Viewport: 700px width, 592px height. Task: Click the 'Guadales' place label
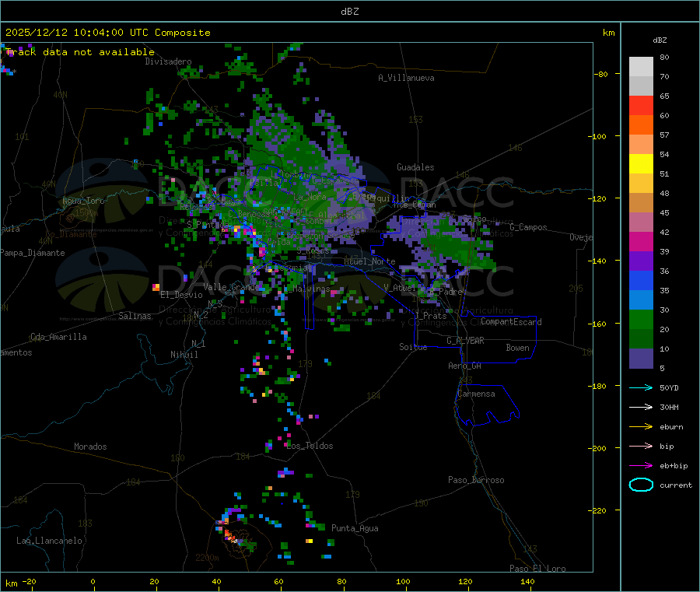pos(415,167)
